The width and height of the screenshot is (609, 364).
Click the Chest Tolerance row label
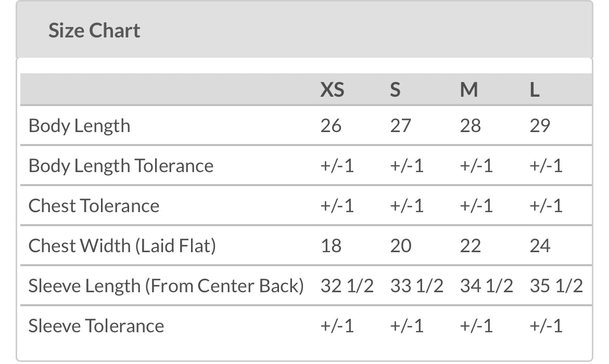pos(94,206)
